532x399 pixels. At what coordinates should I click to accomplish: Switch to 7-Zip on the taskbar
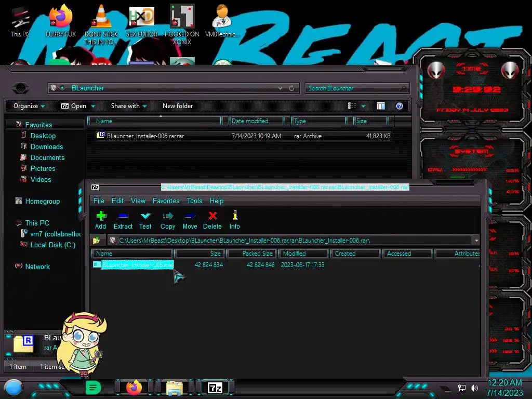(215, 388)
